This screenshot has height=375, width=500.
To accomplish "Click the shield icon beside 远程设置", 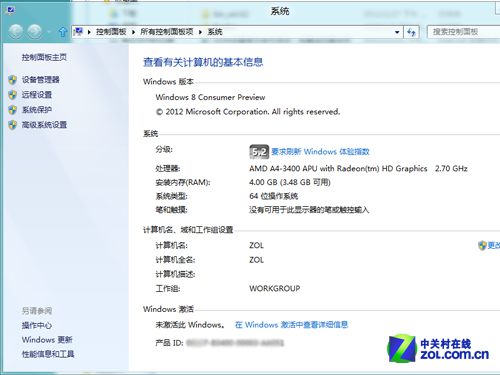I will pyautogui.click(x=13, y=95).
